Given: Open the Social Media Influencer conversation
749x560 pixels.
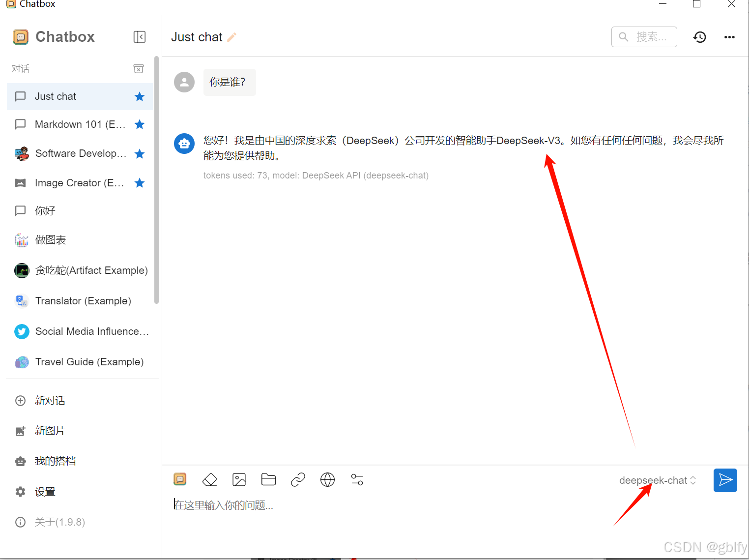Looking at the screenshot, I should tap(80, 331).
